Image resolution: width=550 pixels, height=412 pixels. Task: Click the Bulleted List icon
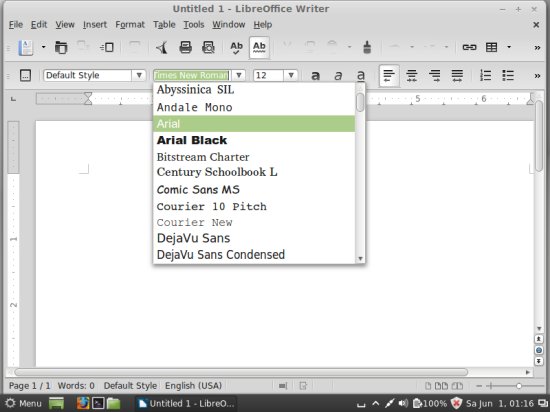point(508,75)
